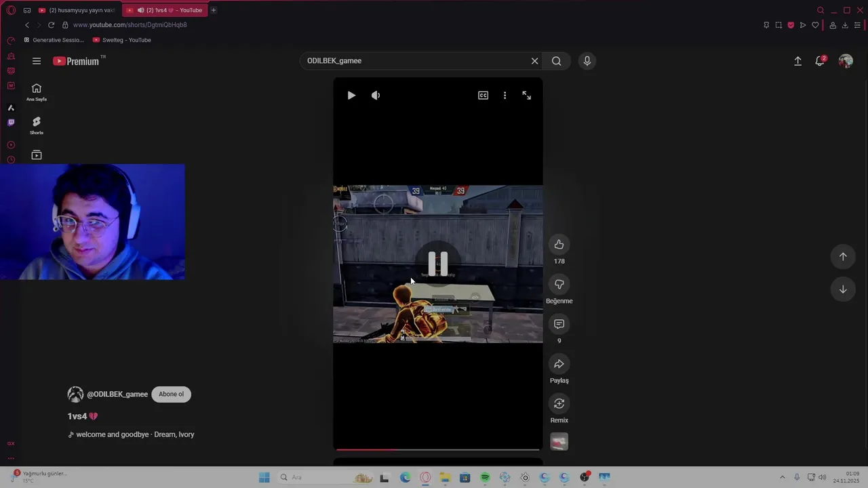Add page to bookmarks heart icon

coord(815,25)
